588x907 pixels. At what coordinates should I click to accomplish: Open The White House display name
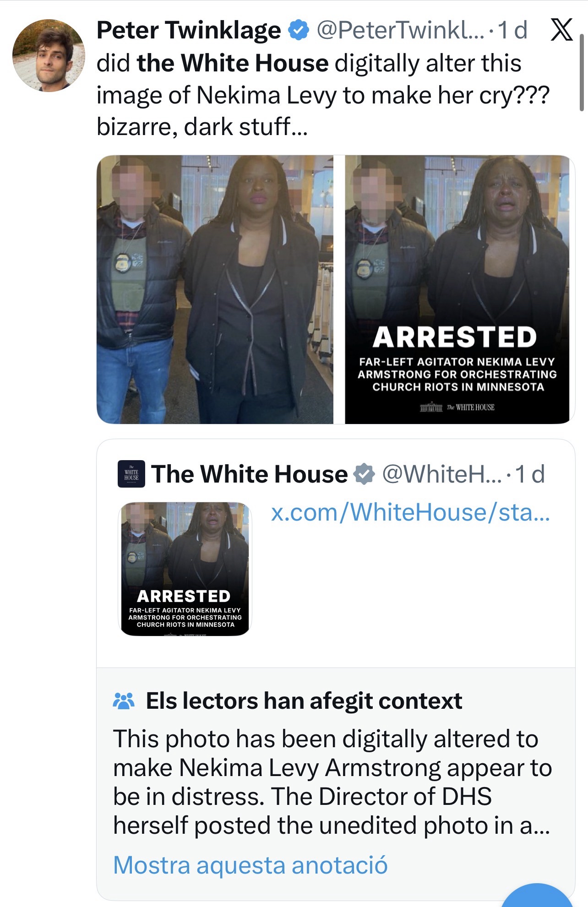(250, 474)
